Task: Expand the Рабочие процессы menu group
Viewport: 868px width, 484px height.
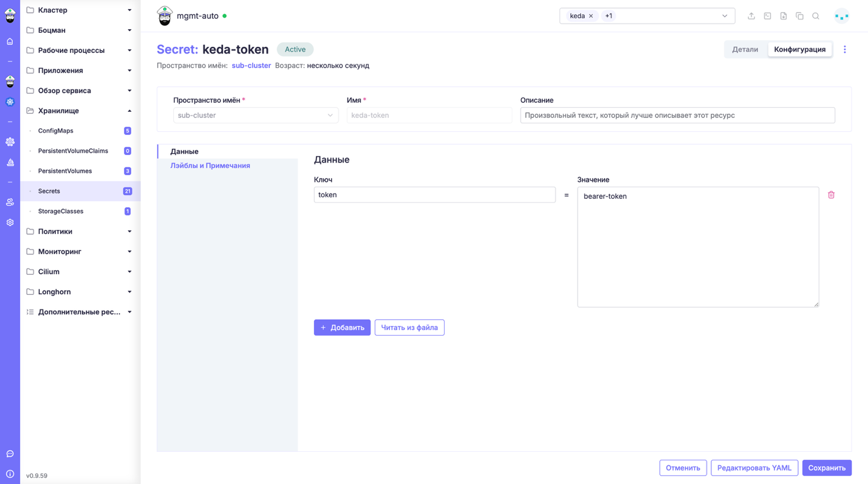Action: 80,50
